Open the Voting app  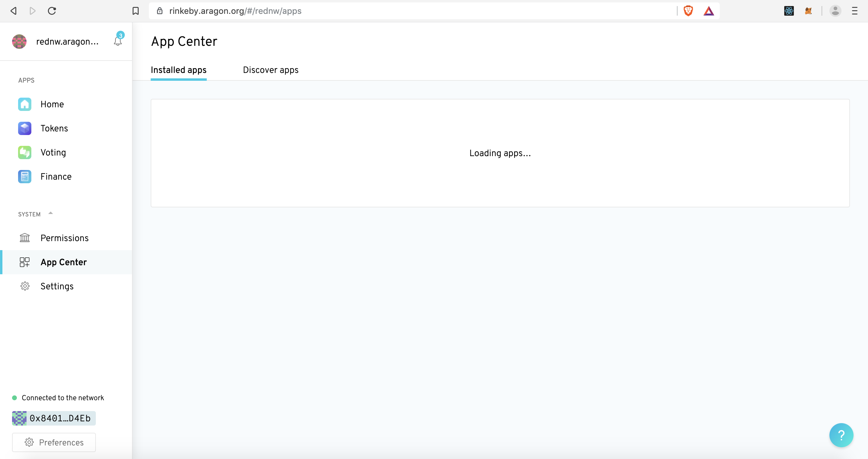(25, 152)
